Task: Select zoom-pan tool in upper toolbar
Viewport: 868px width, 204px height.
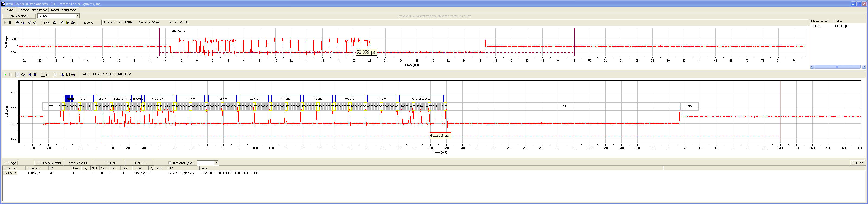Action: [x=23, y=22]
